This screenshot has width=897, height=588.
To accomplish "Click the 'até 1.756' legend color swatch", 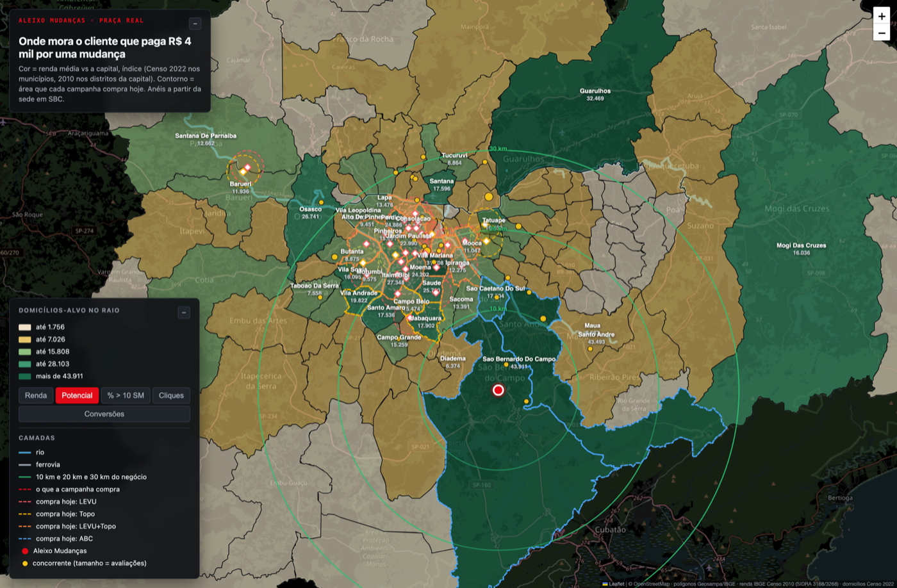I will click(x=25, y=327).
